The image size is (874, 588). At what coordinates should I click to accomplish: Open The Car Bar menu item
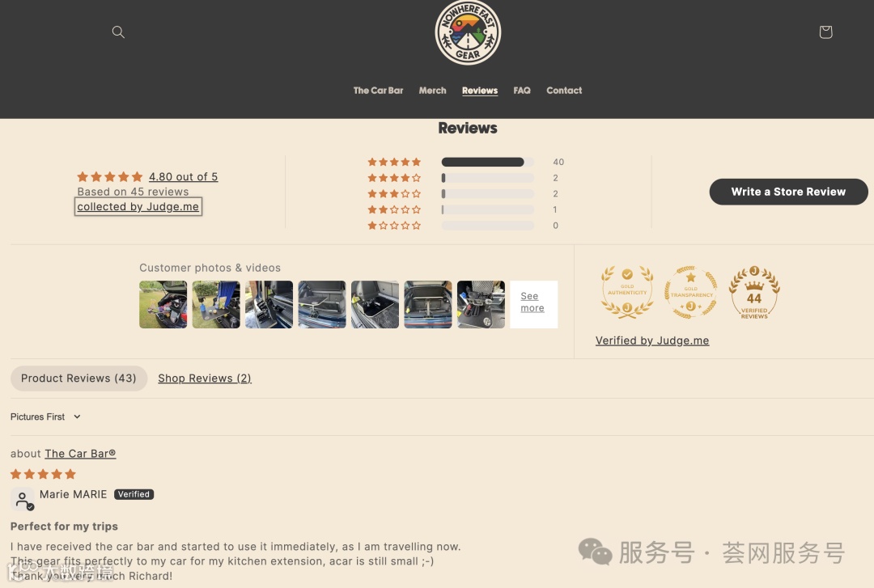pos(378,91)
